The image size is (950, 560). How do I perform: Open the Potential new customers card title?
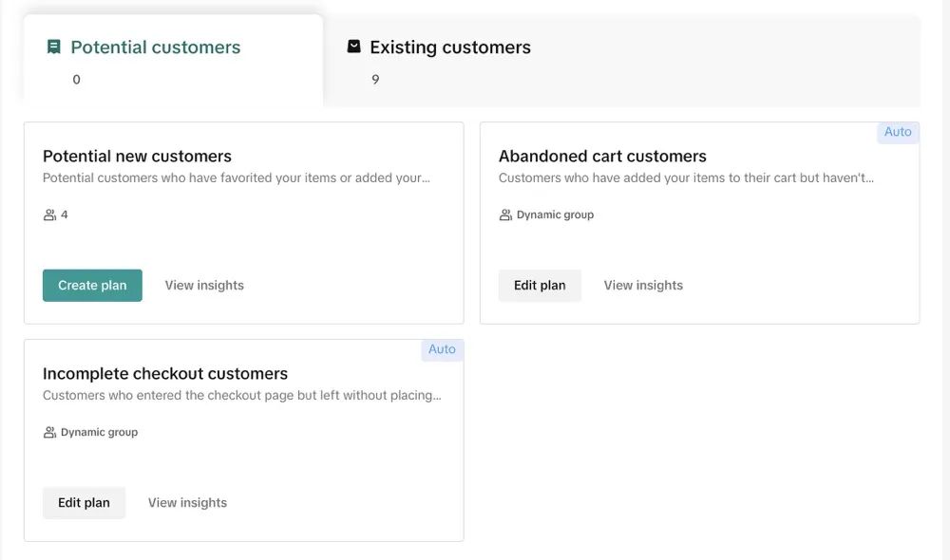point(137,157)
